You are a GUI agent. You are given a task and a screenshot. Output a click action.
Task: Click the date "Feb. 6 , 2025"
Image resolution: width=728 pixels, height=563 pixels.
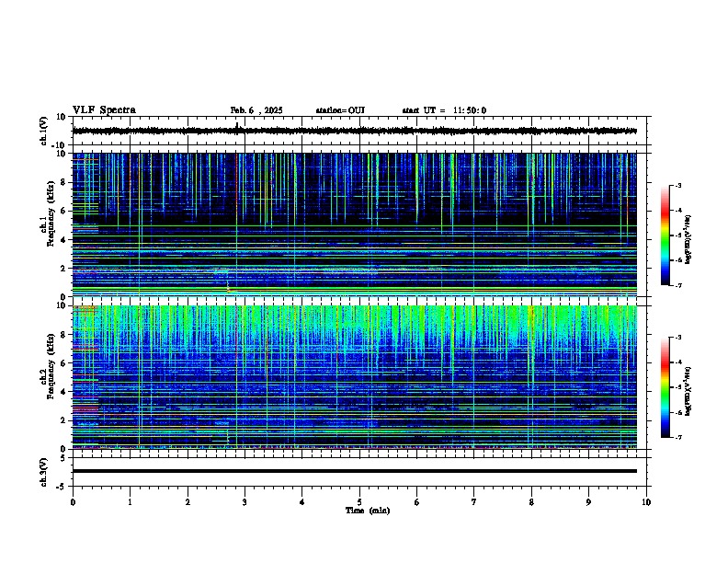click(256, 110)
